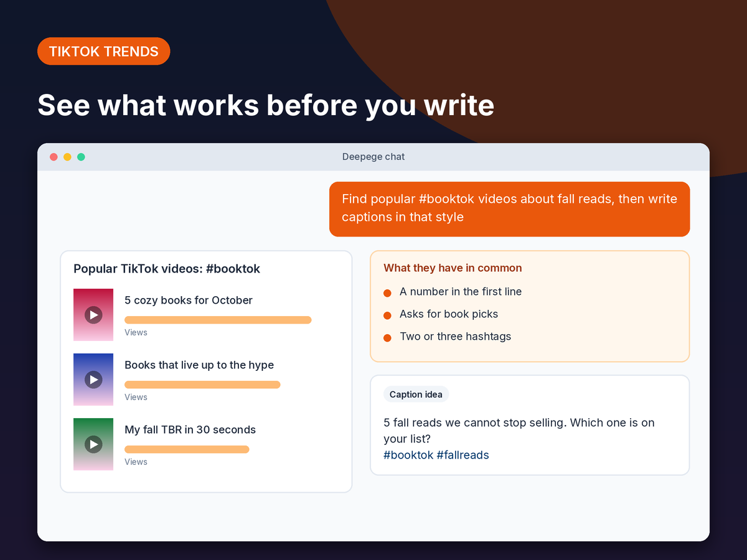Click the 'What they have in common' heading

click(x=453, y=268)
